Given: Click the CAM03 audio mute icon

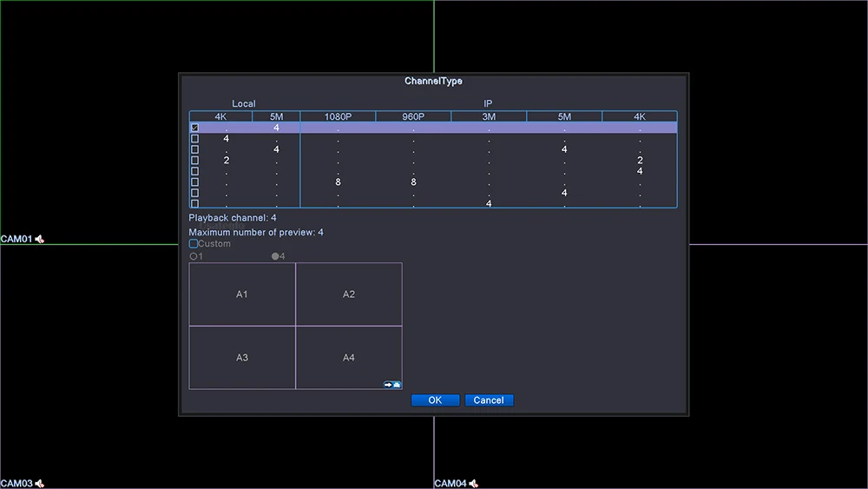Looking at the screenshot, I should pos(39,484).
